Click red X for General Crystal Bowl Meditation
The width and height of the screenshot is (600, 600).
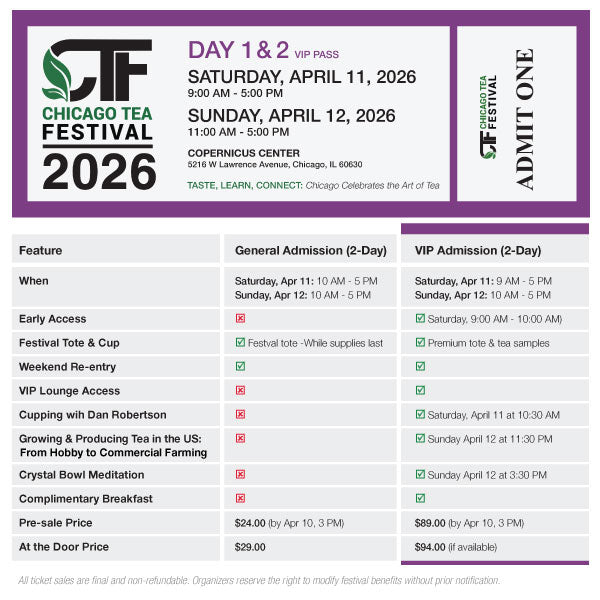(240, 475)
